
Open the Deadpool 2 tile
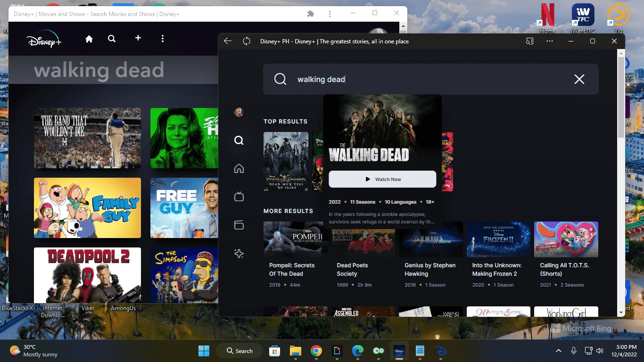point(87,275)
